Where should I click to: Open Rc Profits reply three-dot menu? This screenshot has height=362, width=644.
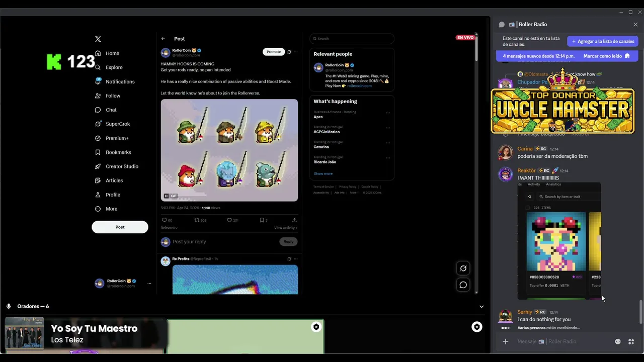coord(296,259)
